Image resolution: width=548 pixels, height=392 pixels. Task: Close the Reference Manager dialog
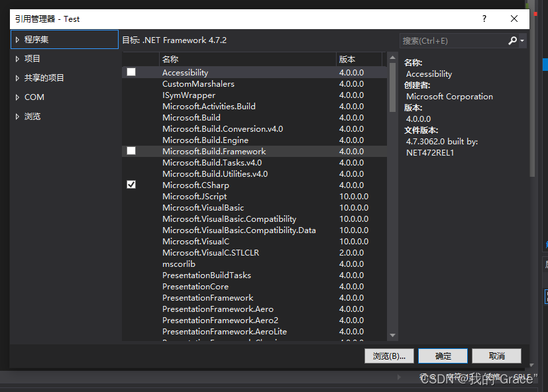click(514, 19)
